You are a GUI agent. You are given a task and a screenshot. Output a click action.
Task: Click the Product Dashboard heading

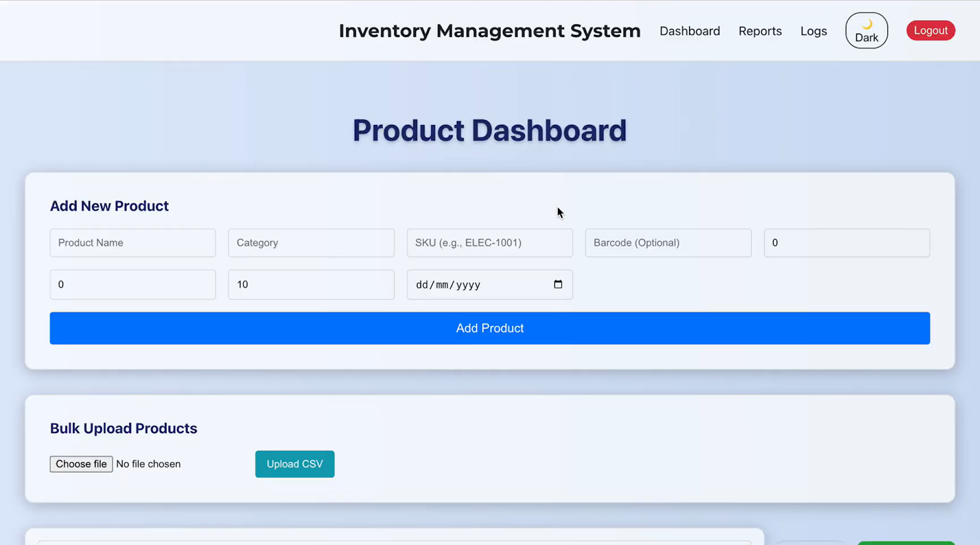pyautogui.click(x=489, y=130)
